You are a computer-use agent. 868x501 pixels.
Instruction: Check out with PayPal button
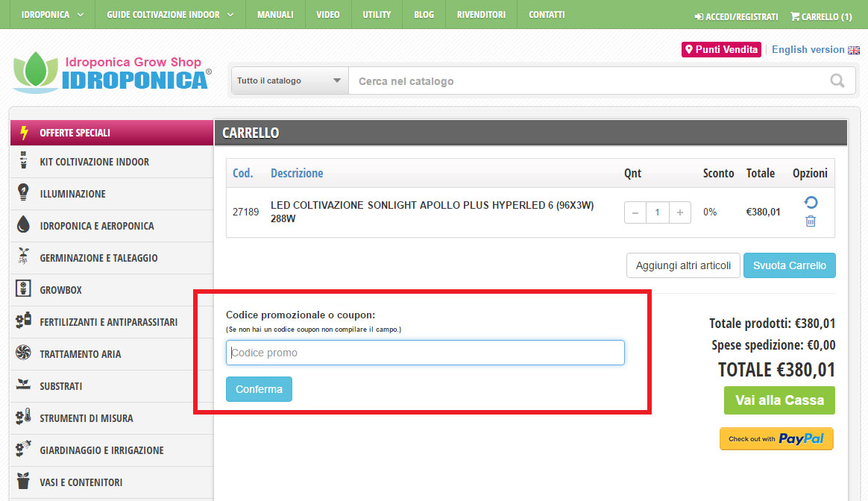click(x=776, y=439)
